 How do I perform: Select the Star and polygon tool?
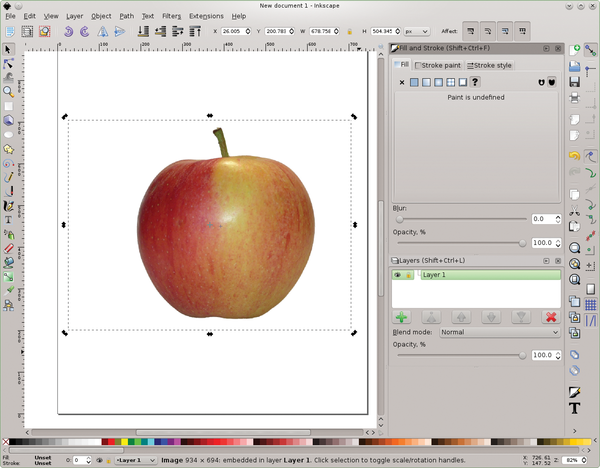(x=8, y=149)
